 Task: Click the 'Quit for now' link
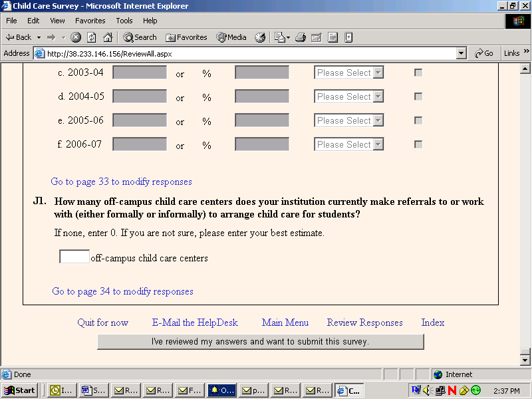103,323
